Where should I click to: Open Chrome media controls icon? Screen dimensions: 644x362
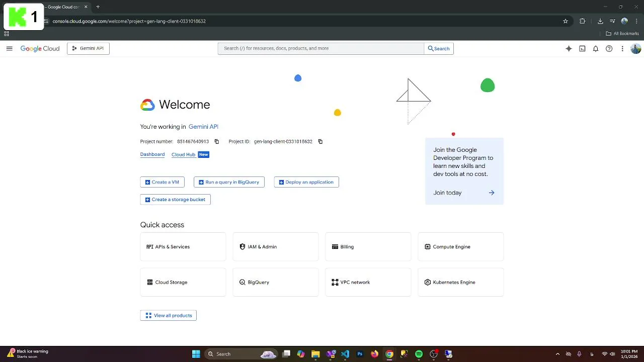click(x=612, y=21)
